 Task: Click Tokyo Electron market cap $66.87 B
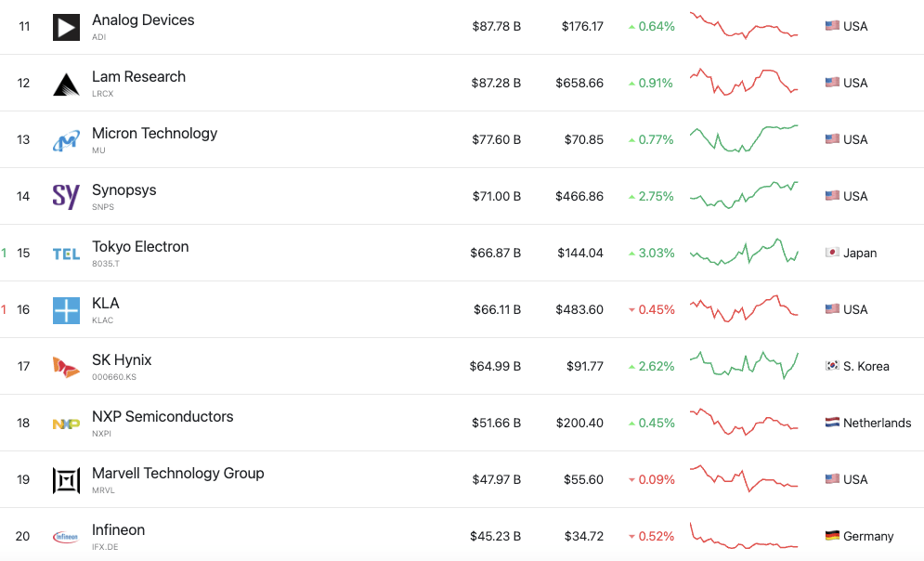coord(496,253)
